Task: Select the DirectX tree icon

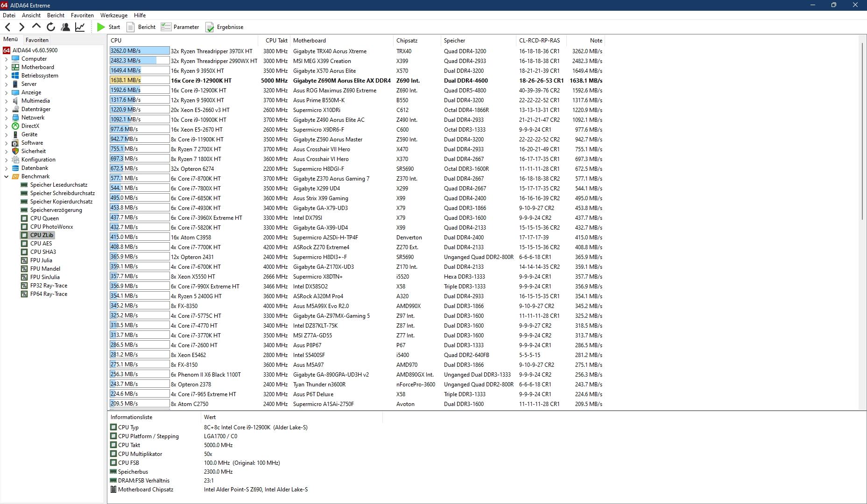Action: tap(15, 126)
